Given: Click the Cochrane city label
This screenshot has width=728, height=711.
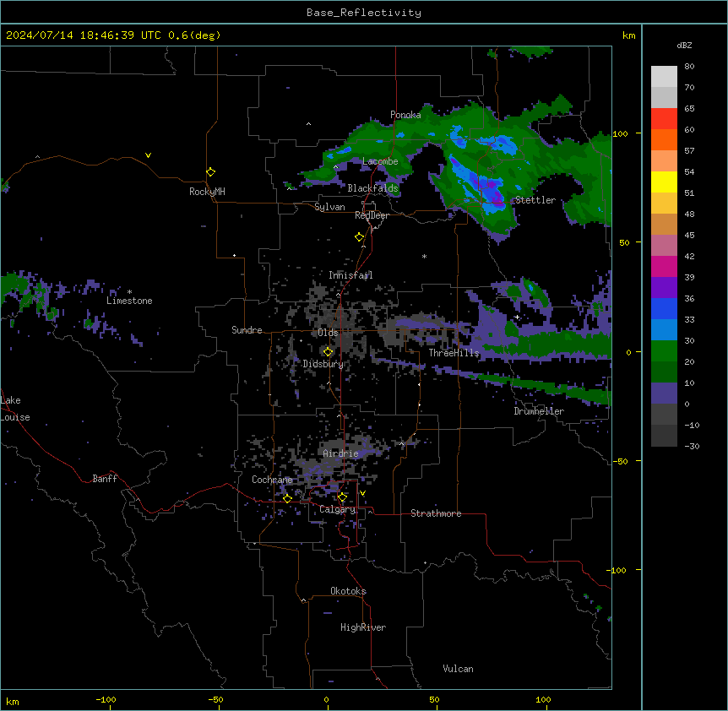Looking at the screenshot, I should (272, 480).
